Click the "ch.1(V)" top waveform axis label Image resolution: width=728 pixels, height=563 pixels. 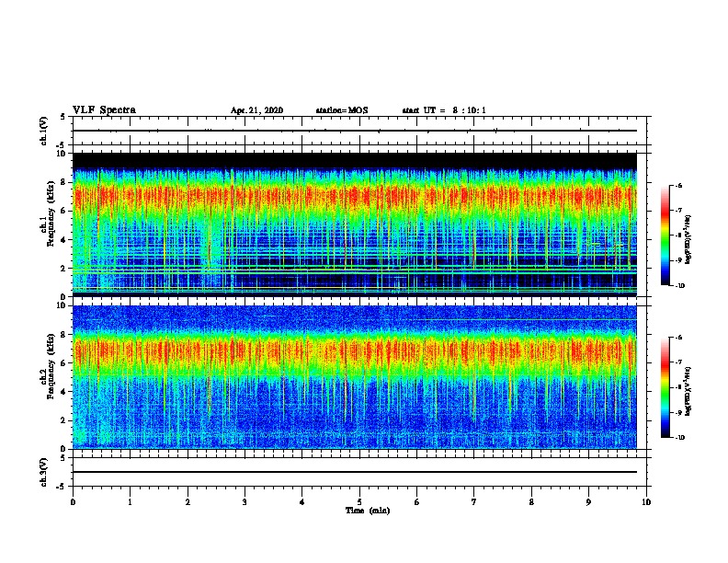point(44,131)
